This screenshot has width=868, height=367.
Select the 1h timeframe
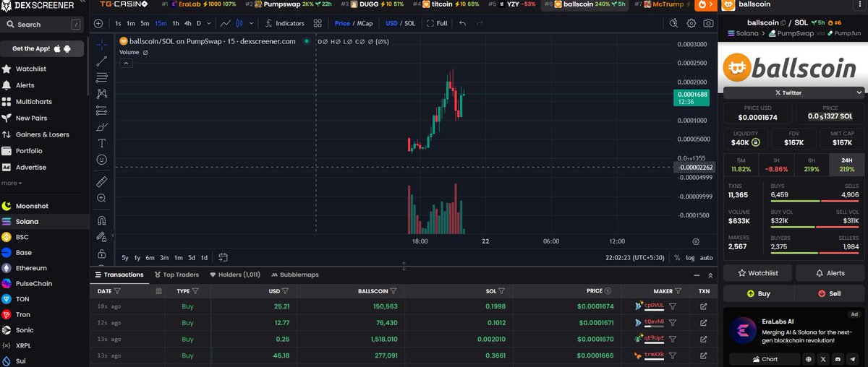click(x=176, y=23)
